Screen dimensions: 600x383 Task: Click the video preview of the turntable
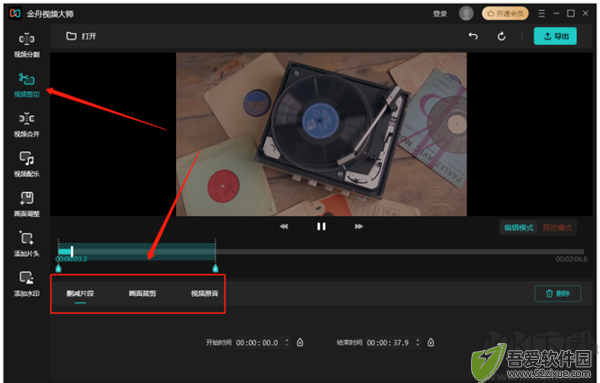321,134
